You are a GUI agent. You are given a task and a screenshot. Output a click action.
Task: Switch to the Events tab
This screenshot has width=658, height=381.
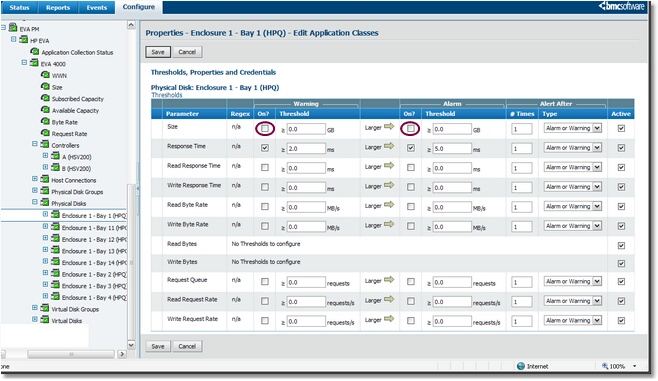(x=97, y=8)
